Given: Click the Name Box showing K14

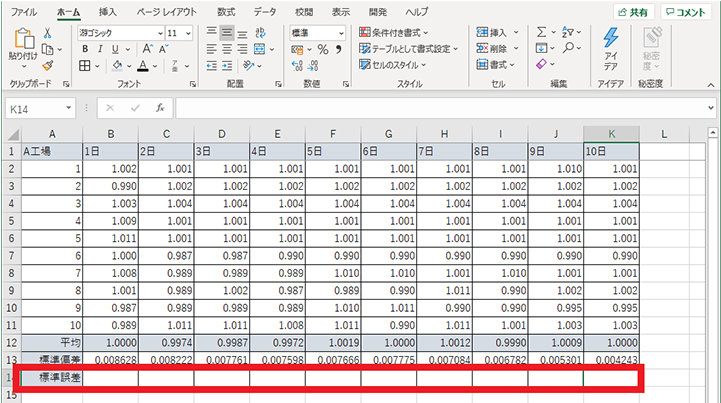Looking at the screenshot, I should [x=40, y=109].
